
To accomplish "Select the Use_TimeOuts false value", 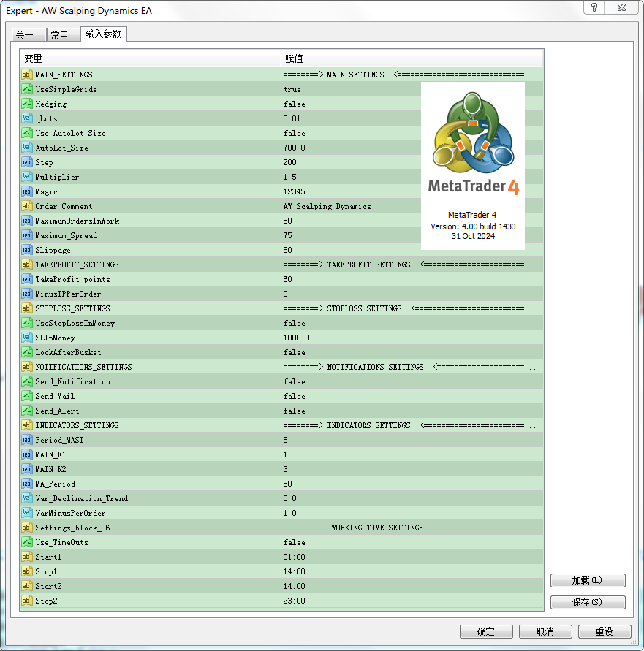I will (x=295, y=542).
